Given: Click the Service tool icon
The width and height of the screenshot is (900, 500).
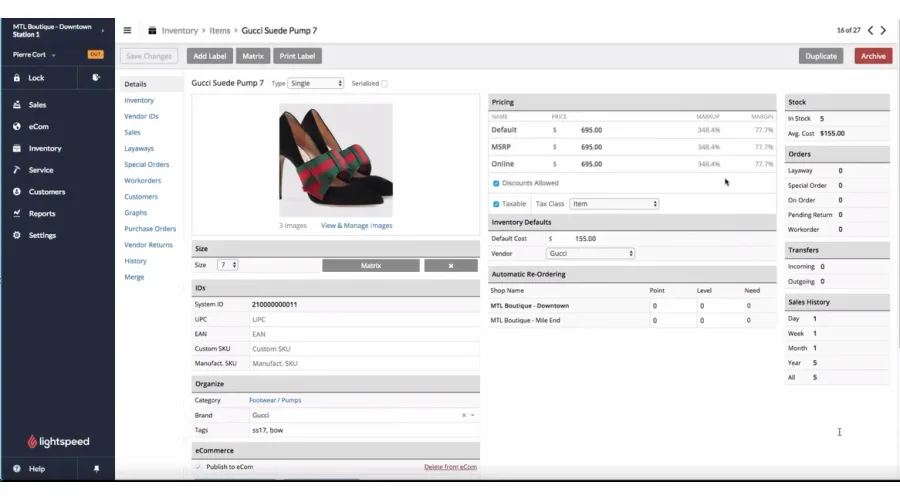Looking at the screenshot, I should pos(17,170).
